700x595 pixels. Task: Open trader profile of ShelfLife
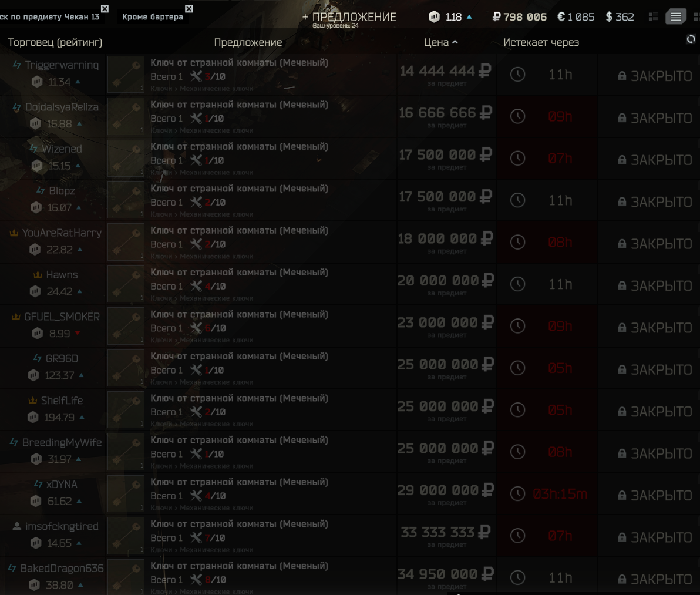click(x=62, y=401)
